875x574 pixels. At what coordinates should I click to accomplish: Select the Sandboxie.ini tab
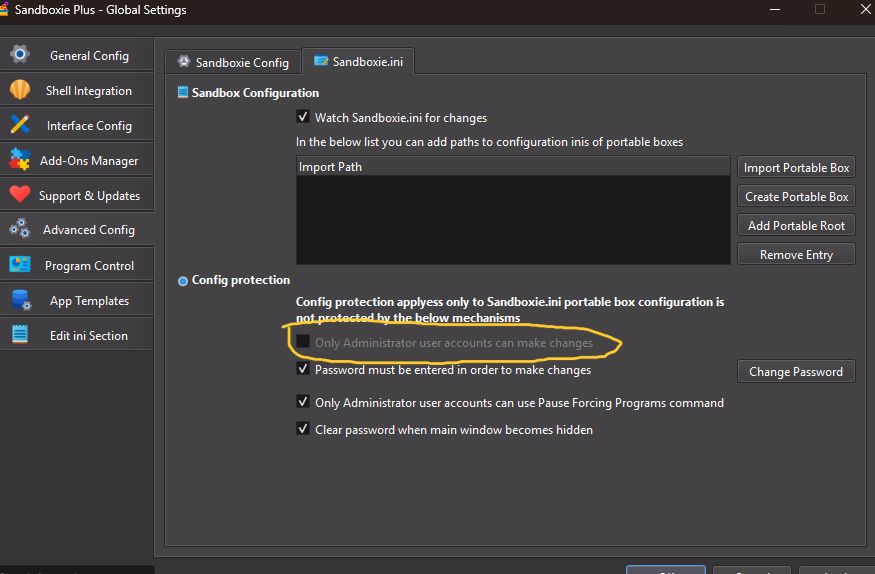(x=359, y=61)
